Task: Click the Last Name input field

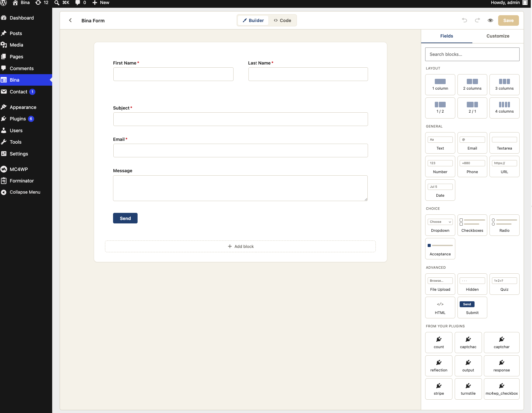Action: click(x=308, y=74)
